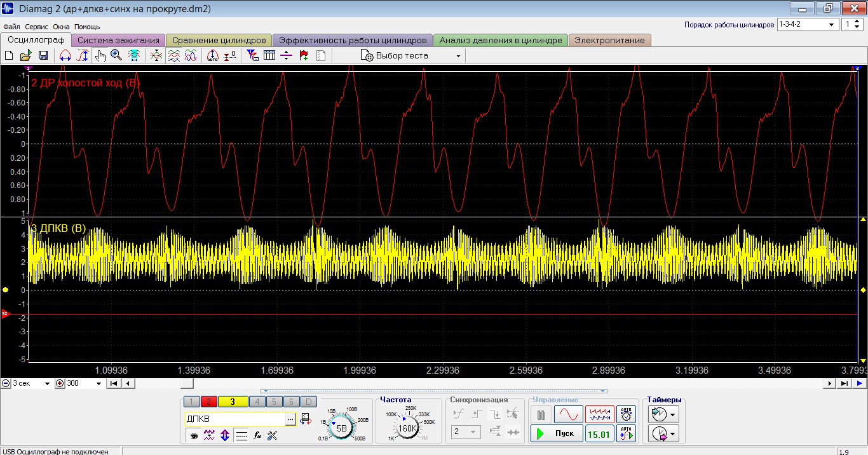The width and height of the screenshot is (868, 455).
Task: Add a marker with red flag icon
Action: [x=304, y=56]
